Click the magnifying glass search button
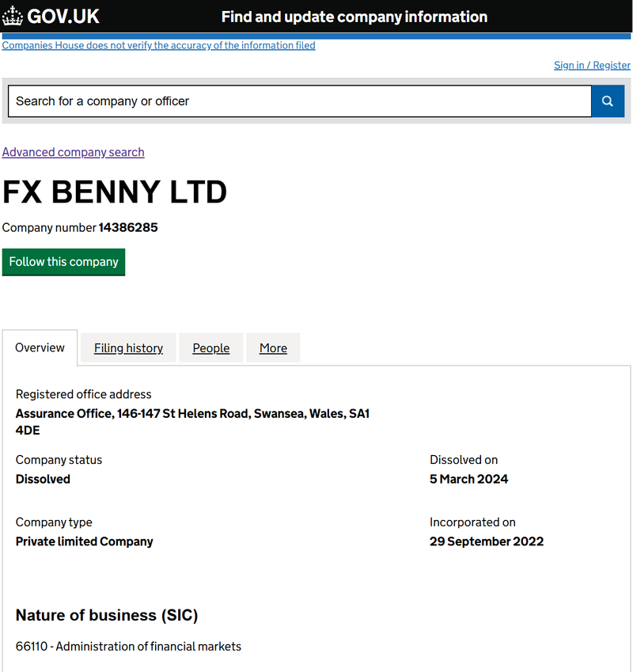Image resolution: width=633 pixels, height=672 pixels. coord(608,101)
